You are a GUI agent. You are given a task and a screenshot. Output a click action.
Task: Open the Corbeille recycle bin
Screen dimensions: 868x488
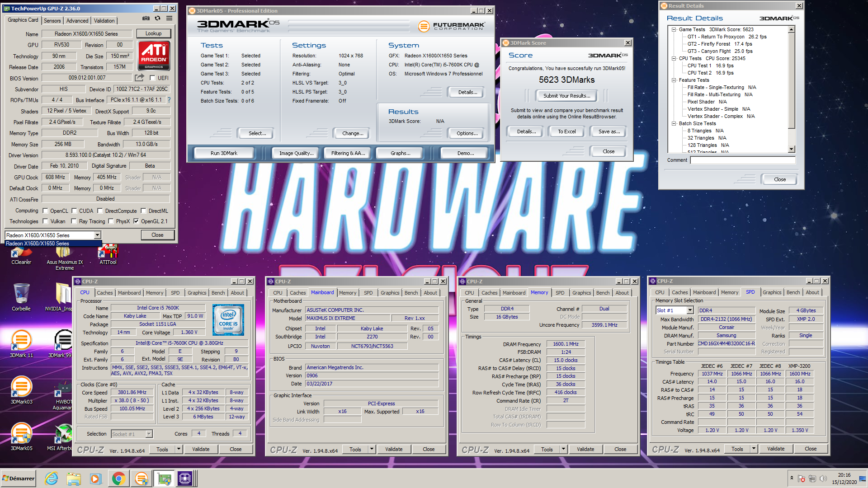click(x=21, y=297)
